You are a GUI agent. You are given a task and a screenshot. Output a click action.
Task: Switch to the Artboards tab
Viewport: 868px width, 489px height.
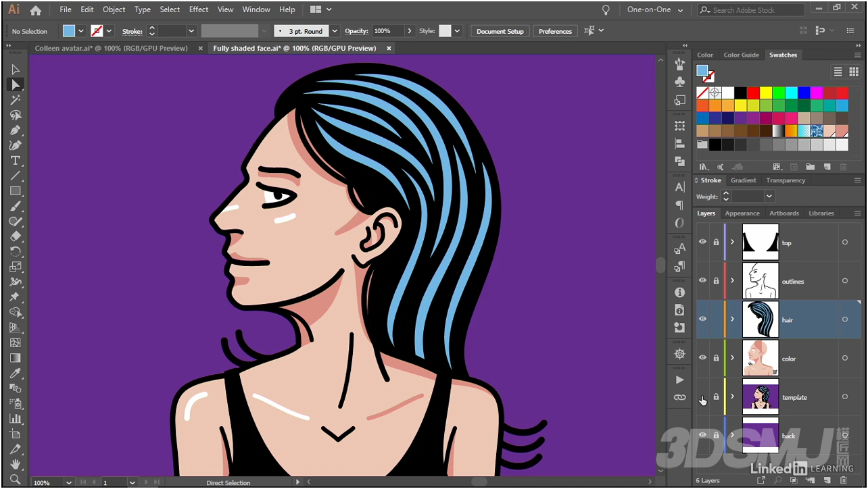(784, 213)
